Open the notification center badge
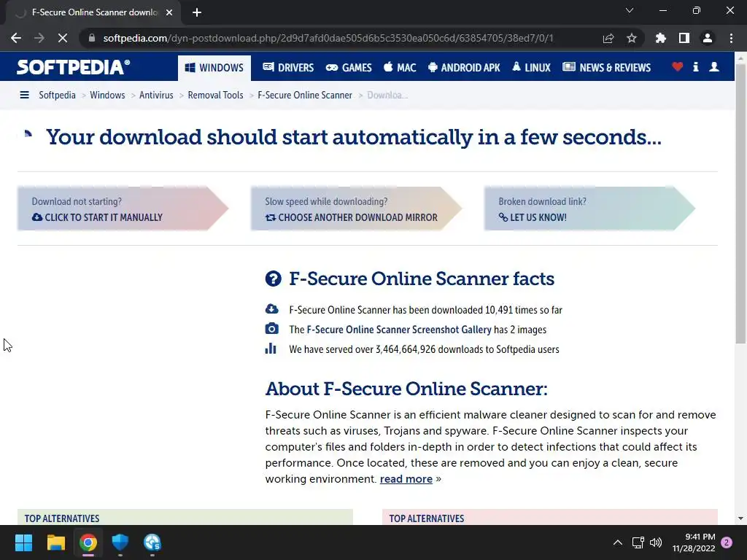 (x=727, y=542)
